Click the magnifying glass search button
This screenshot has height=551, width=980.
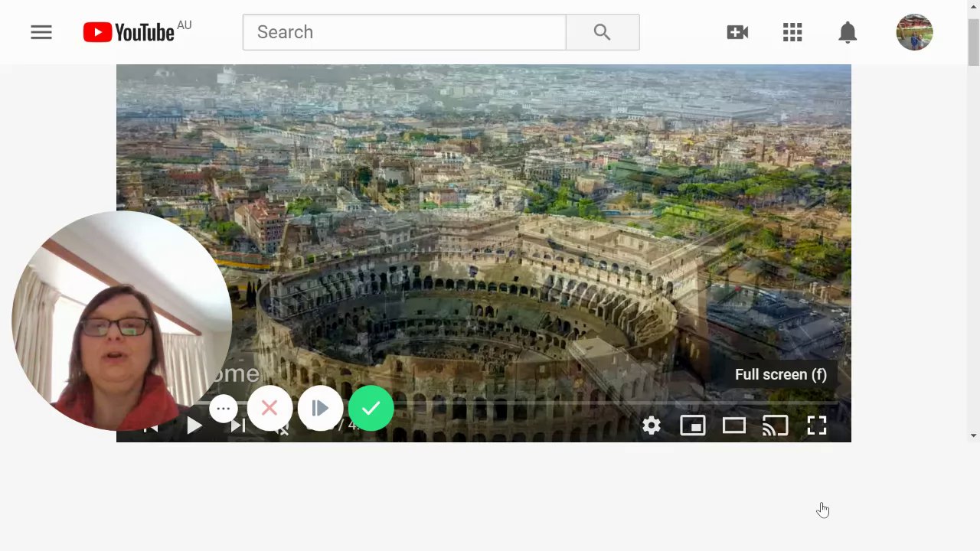pyautogui.click(x=603, y=32)
